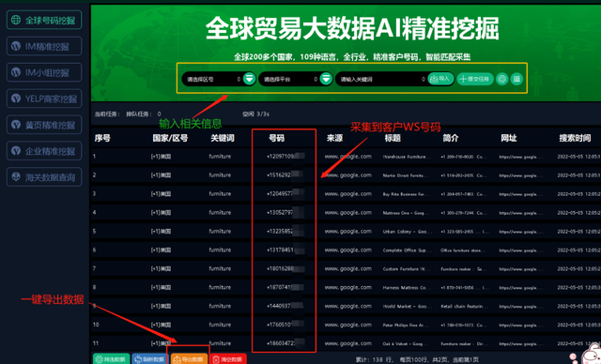Click the title 'Urban Colony - Goo...'
Image resolution: width=601 pixels, height=364 pixels.
click(407, 232)
